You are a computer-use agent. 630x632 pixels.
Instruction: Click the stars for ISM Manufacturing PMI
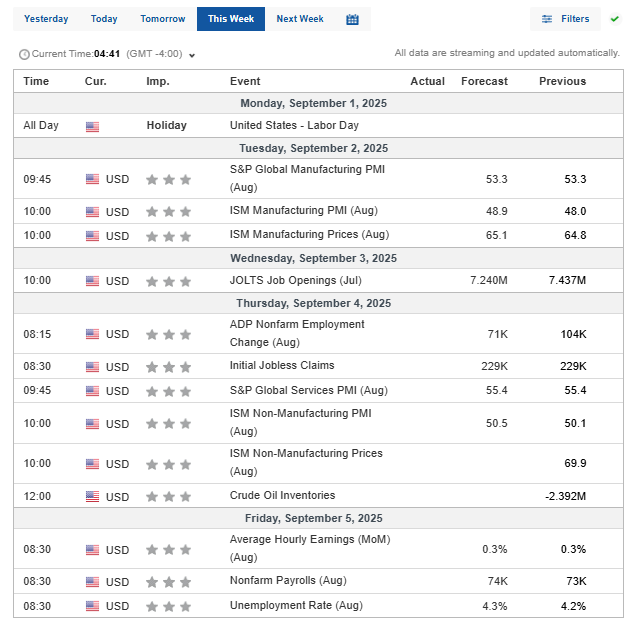[x=168, y=212]
